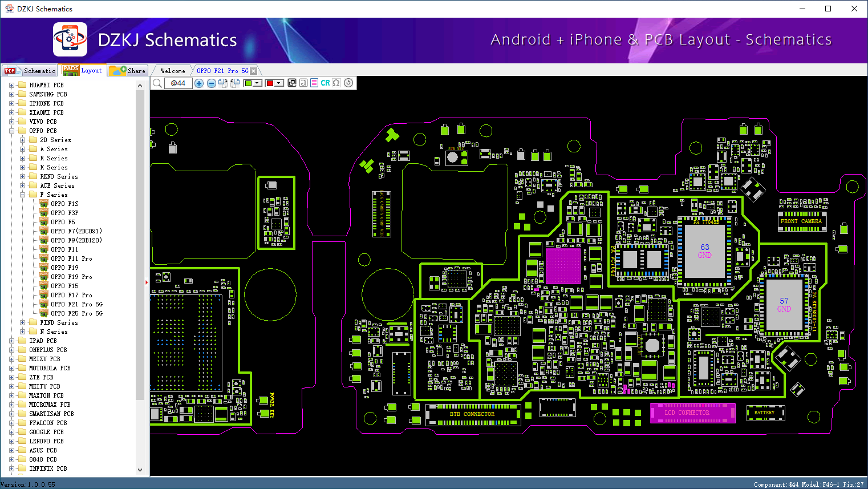Expand the RENO Series tree node
The height and width of the screenshot is (489, 868).
23,176
